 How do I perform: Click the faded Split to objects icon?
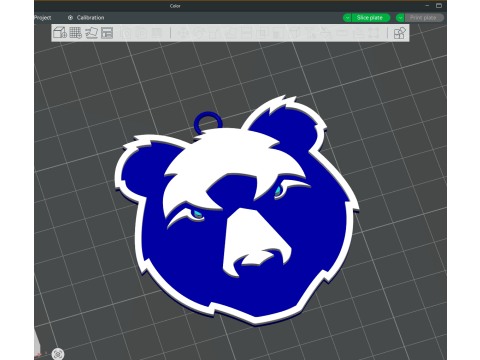pos(127,33)
